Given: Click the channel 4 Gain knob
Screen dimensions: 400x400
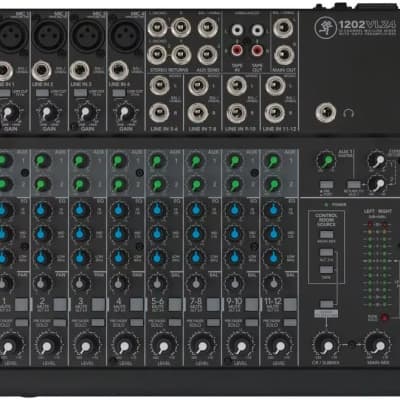Looking at the screenshot, I should pyautogui.click(x=124, y=113).
